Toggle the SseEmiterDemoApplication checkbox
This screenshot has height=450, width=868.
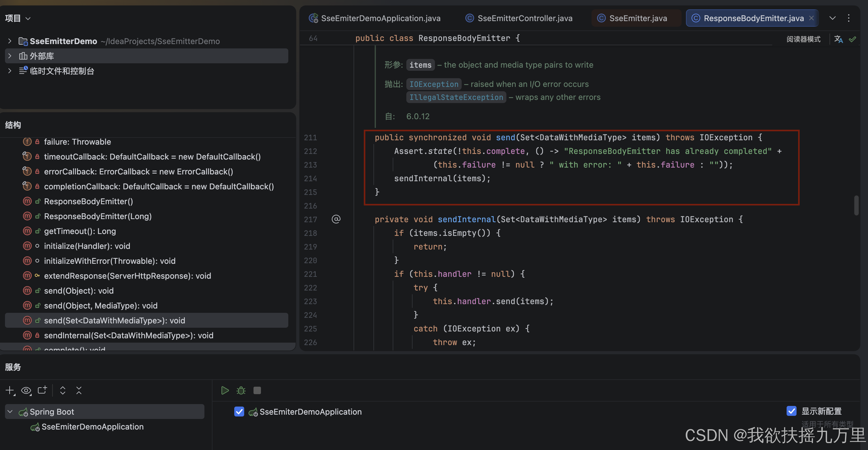[239, 411]
